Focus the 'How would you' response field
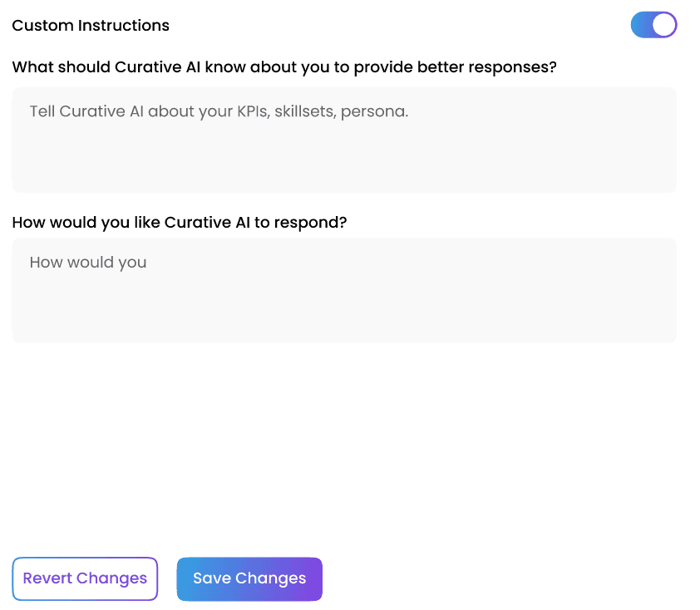This screenshot has height=610, width=700. (x=344, y=291)
